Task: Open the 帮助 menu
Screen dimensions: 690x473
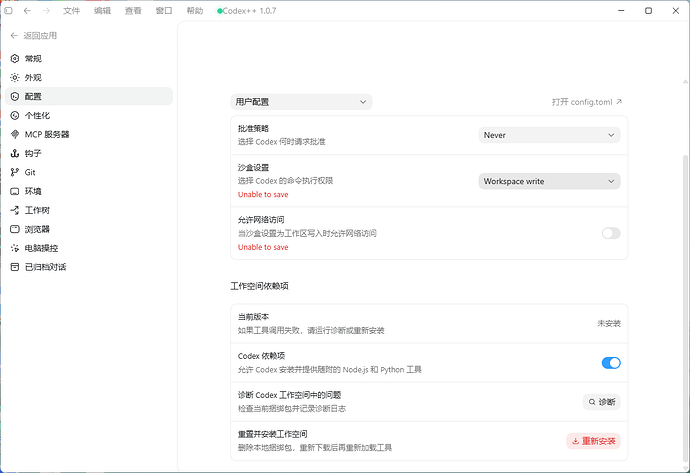Action: coord(195,11)
